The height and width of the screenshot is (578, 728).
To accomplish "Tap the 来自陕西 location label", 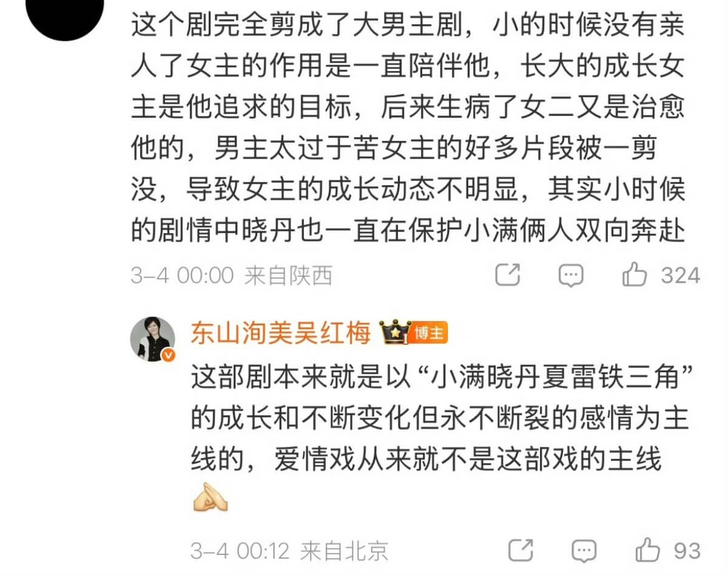I will pos(289,276).
